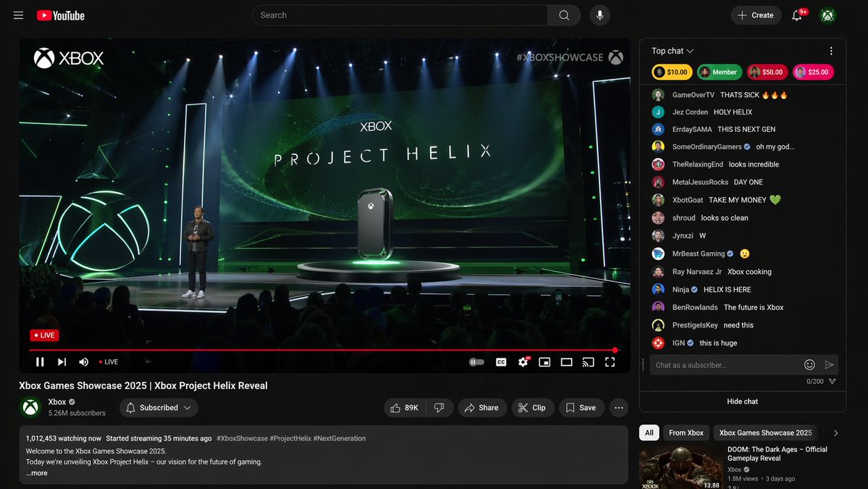Open Xbox channel avatar
The height and width of the screenshot is (489, 868).
tap(30, 408)
